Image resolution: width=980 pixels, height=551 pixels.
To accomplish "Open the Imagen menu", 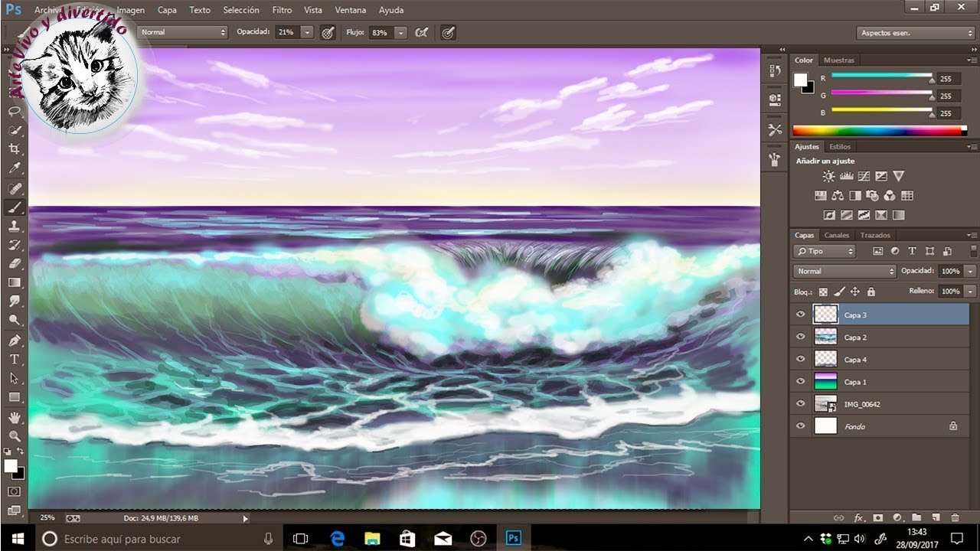I will tap(131, 10).
